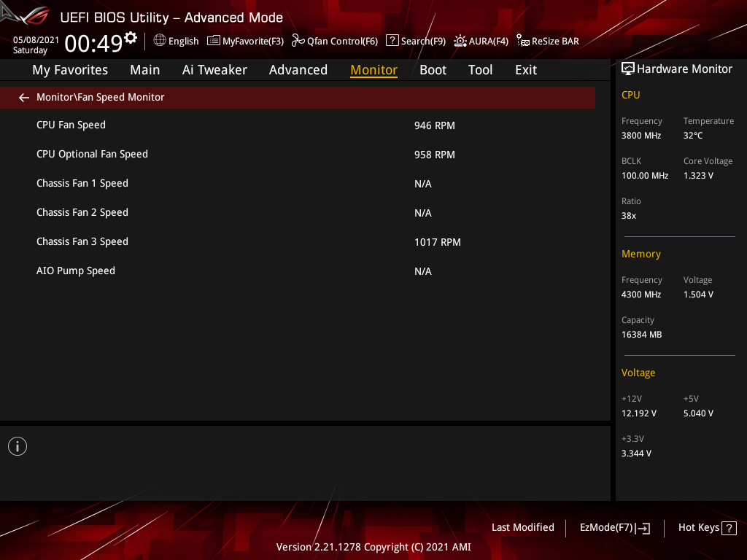Click Qfan Control(F6) label
This screenshot has width=747, height=560.
pos(343,42)
